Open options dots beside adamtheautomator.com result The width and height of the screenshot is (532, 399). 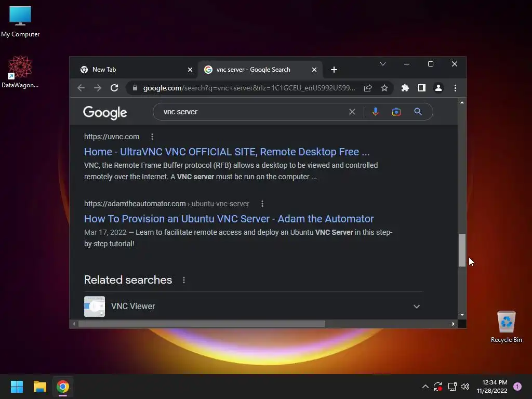pyautogui.click(x=262, y=204)
